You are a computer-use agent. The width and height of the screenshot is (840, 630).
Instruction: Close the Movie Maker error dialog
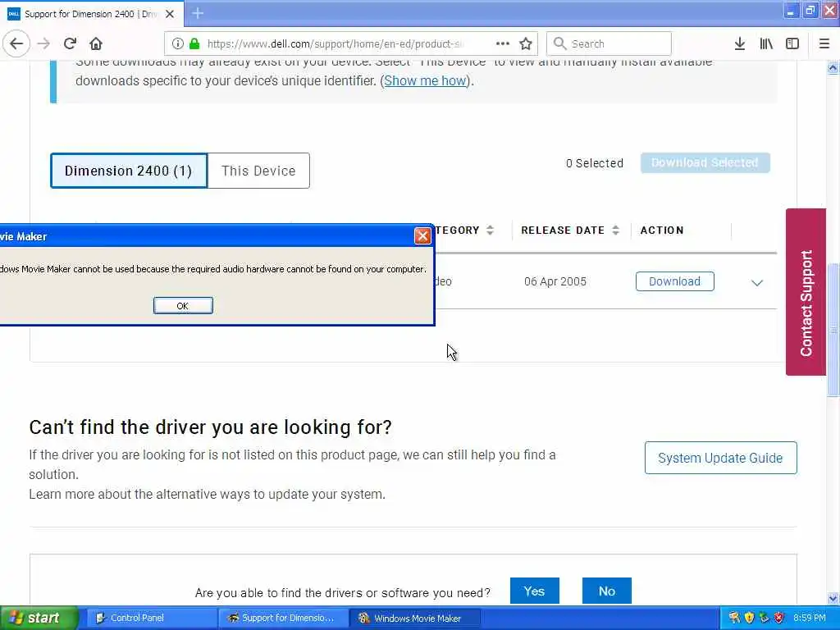click(422, 235)
